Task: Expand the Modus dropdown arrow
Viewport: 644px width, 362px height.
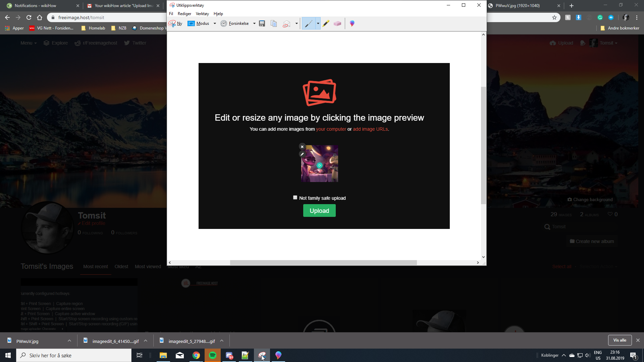Action: (x=215, y=23)
